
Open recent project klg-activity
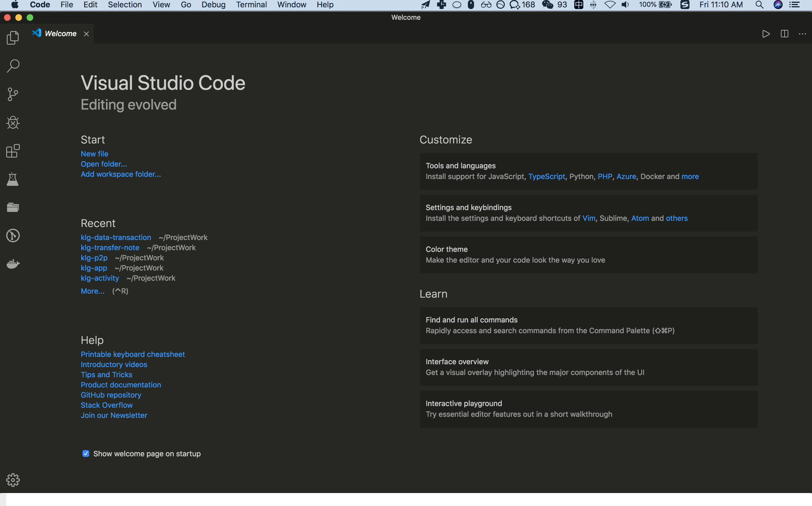100,278
